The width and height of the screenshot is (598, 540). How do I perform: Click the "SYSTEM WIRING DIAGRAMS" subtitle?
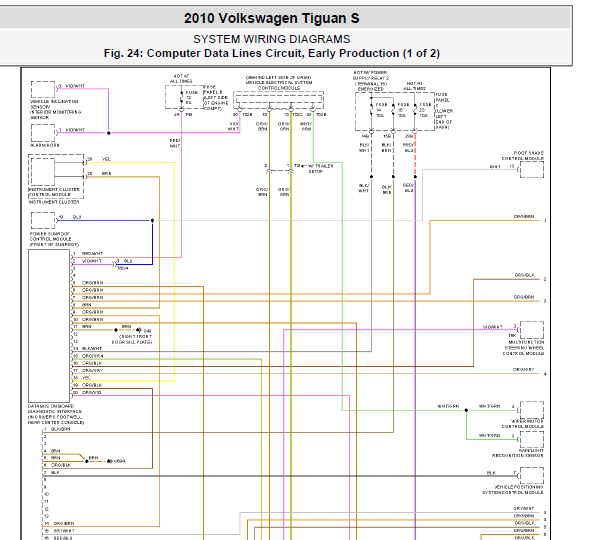pyautogui.click(x=272, y=39)
